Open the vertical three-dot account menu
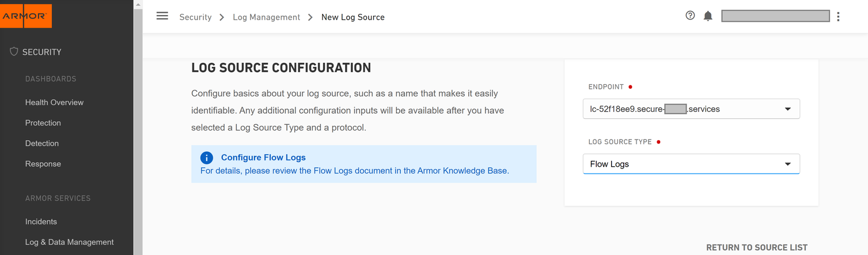868x255 pixels. click(x=838, y=17)
